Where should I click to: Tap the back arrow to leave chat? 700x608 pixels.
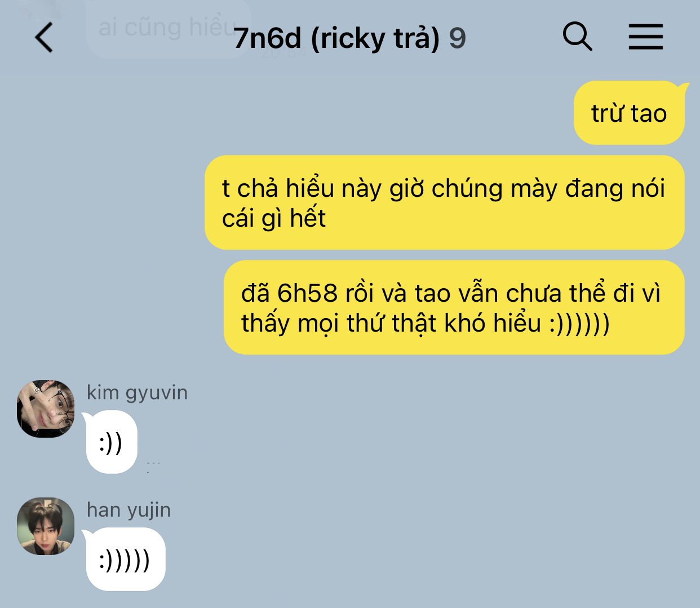44,38
